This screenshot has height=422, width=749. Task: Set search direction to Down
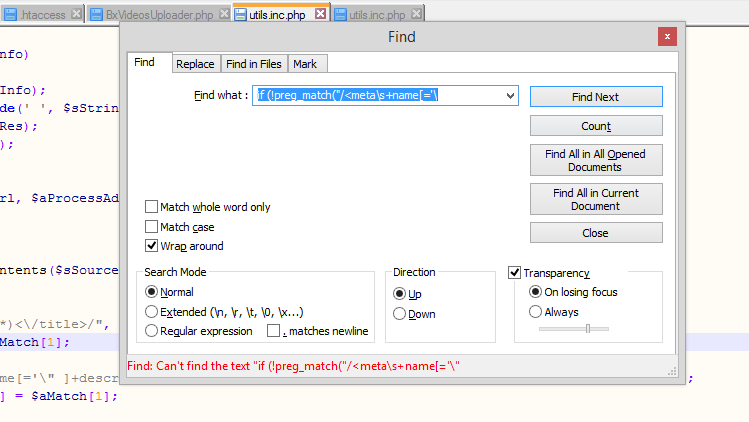(399, 314)
